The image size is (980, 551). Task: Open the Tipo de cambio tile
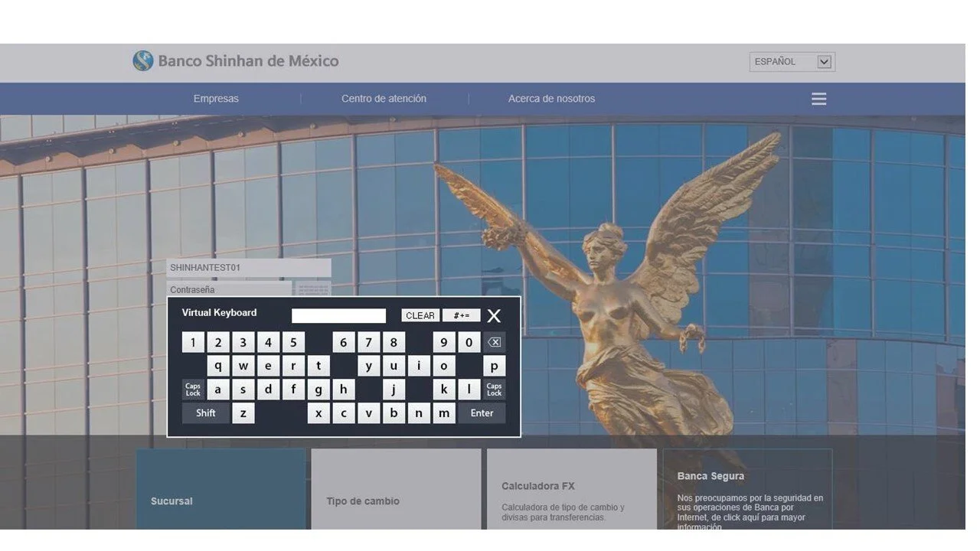397,489
